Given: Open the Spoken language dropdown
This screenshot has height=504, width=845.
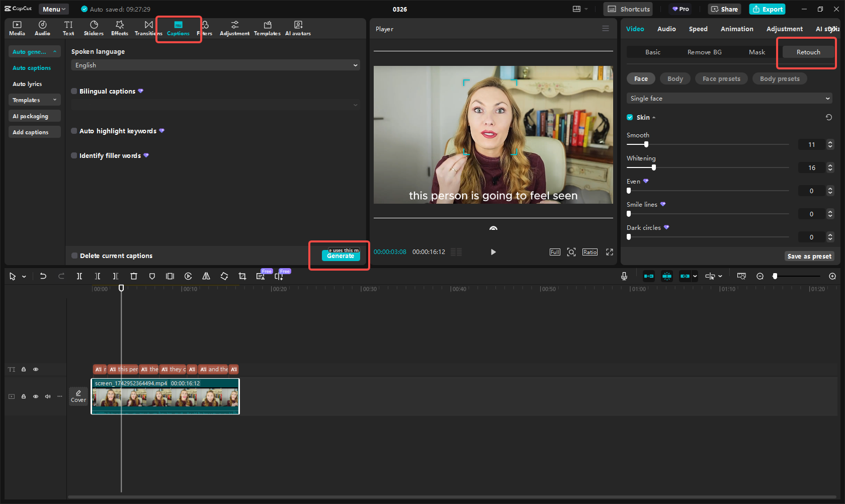Looking at the screenshot, I should [215, 65].
